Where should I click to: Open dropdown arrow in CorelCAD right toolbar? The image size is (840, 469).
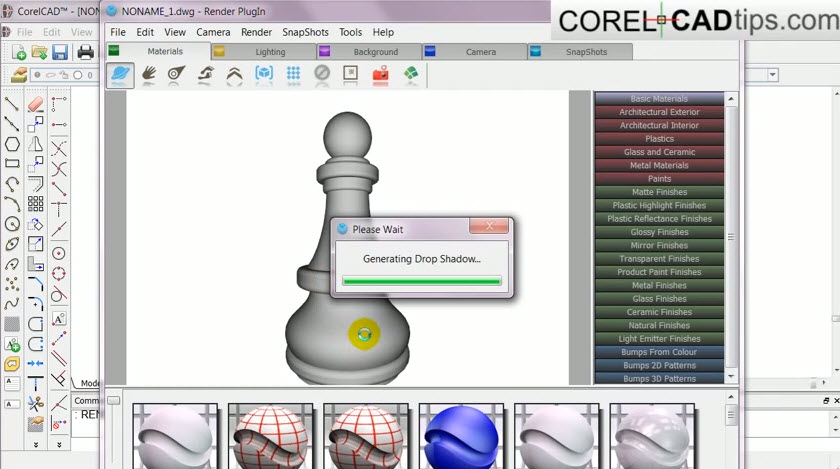[772, 75]
